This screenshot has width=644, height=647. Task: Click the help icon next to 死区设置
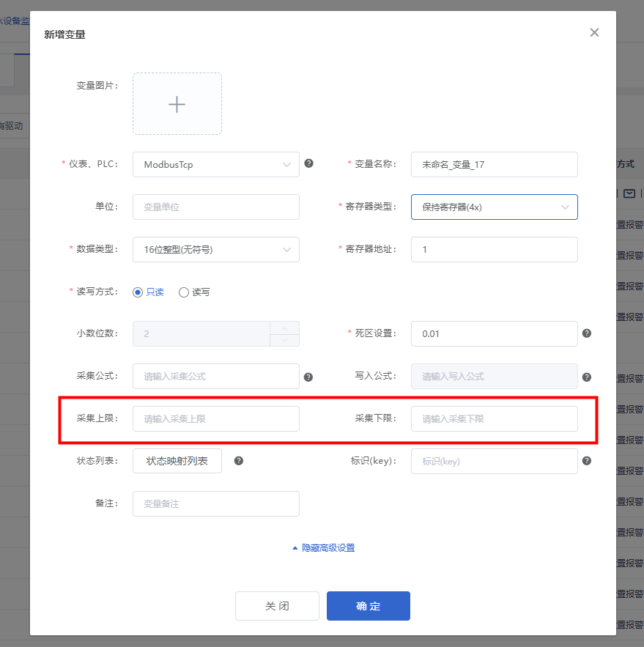[587, 333]
